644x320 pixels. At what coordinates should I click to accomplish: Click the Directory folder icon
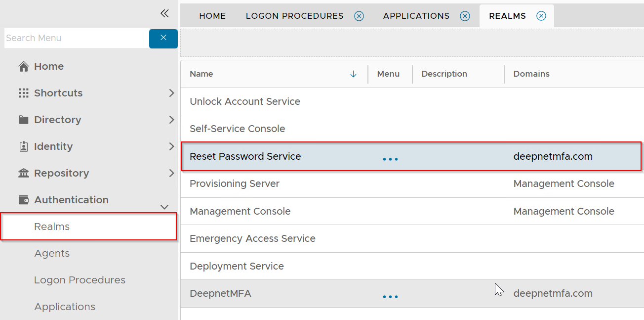click(23, 120)
